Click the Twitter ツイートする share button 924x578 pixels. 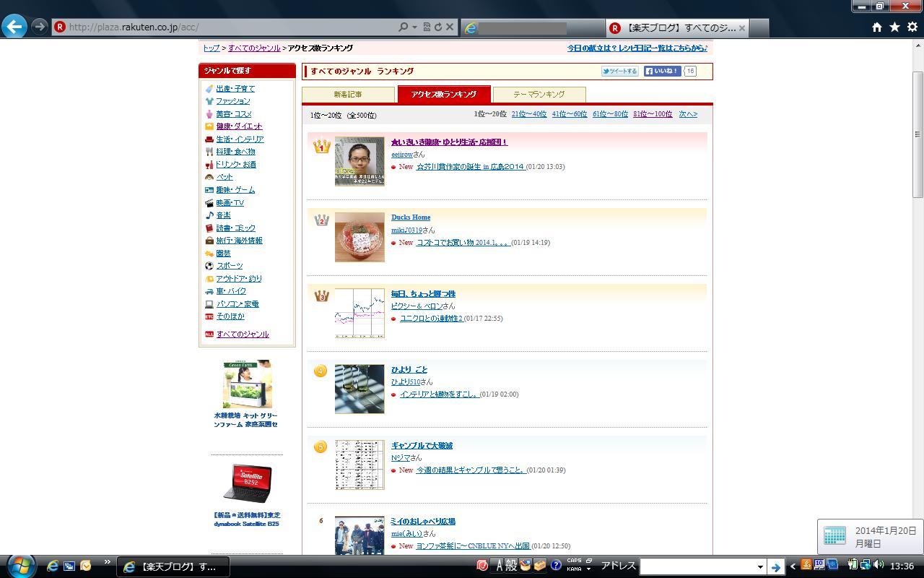pos(619,71)
